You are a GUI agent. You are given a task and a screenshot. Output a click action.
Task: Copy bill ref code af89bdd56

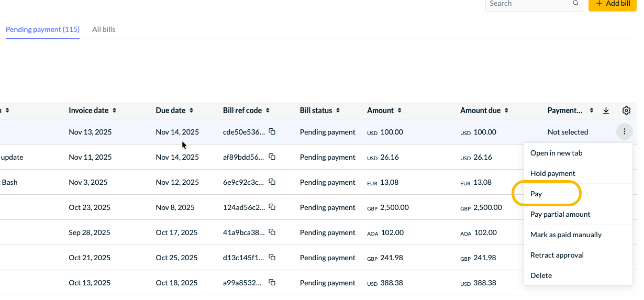point(272,157)
